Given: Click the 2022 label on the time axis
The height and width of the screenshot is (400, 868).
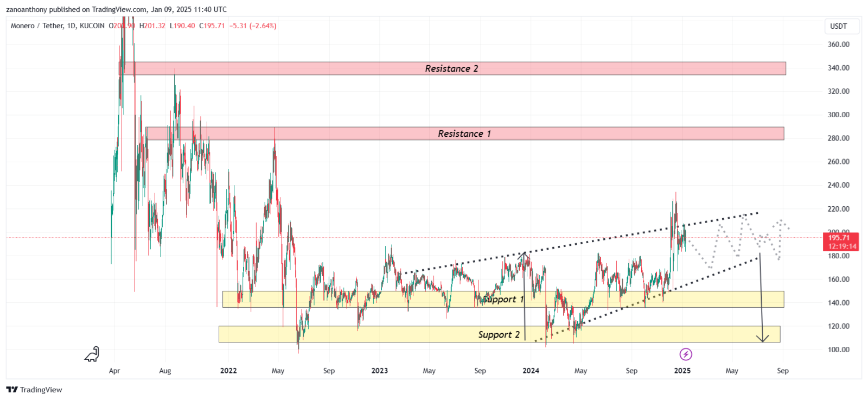Looking at the screenshot, I should click(x=228, y=371).
